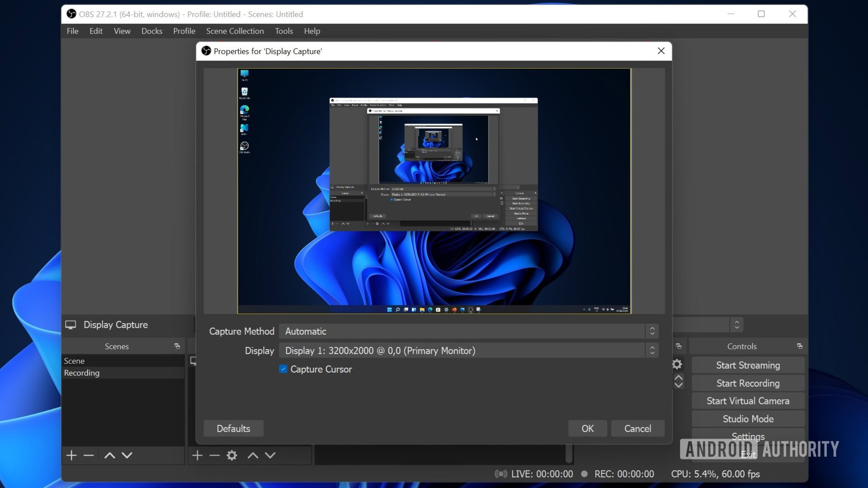Screen dimensions: 868x488
Task: Click the remove source minus icon
Action: pos(213,455)
